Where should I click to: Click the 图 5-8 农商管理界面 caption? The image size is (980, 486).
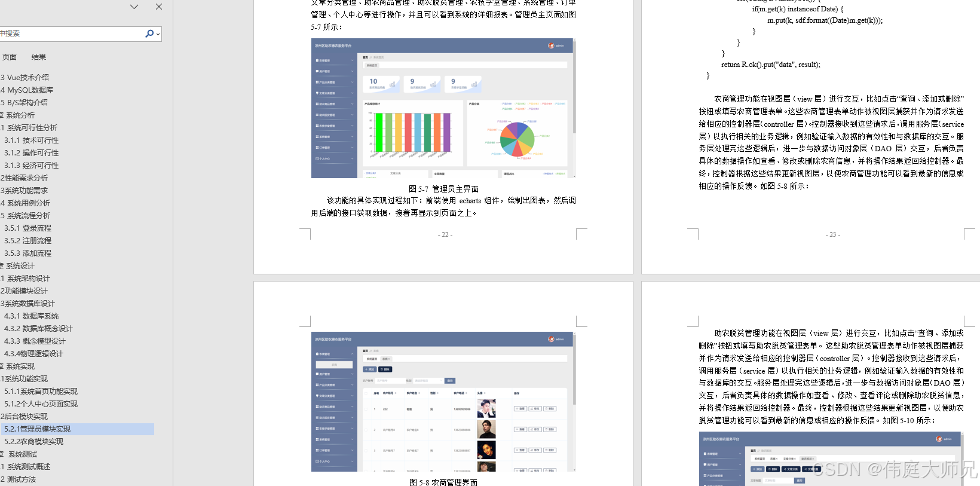coord(443,482)
